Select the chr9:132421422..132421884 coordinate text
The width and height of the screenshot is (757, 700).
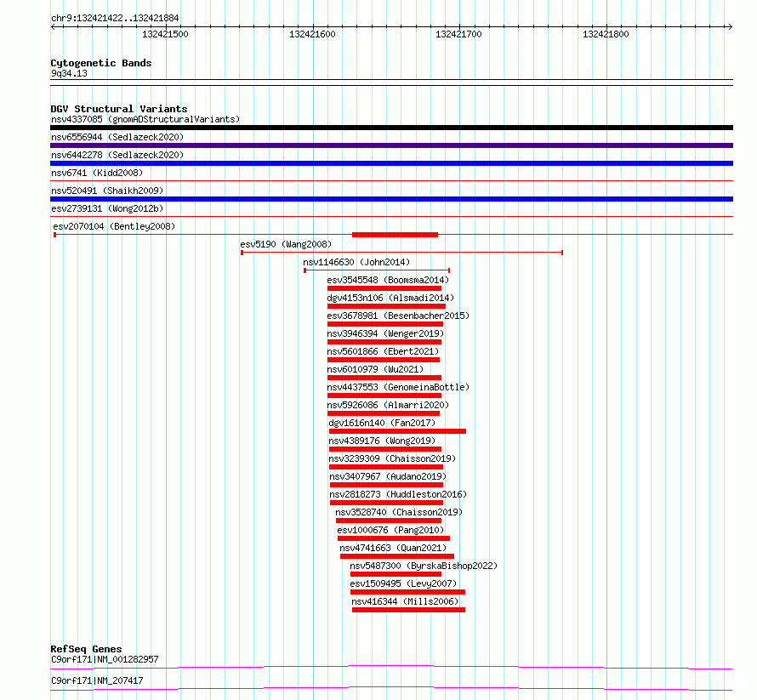click(x=115, y=19)
